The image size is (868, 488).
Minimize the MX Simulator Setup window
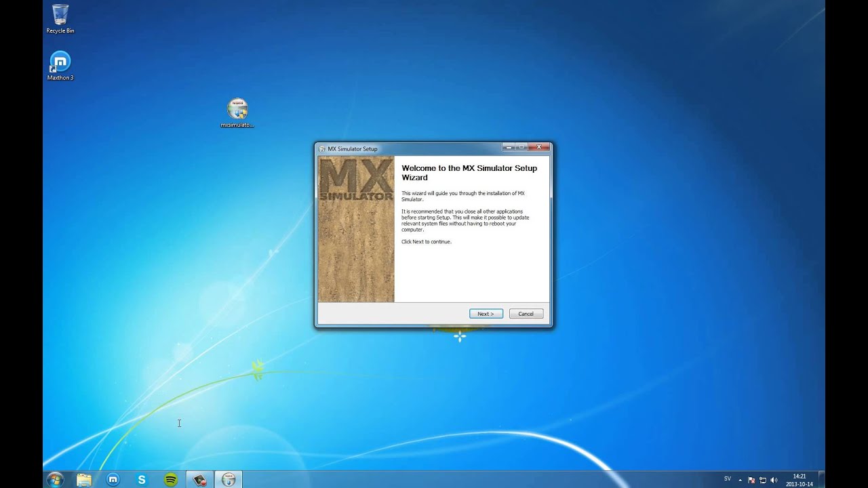pyautogui.click(x=509, y=147)
